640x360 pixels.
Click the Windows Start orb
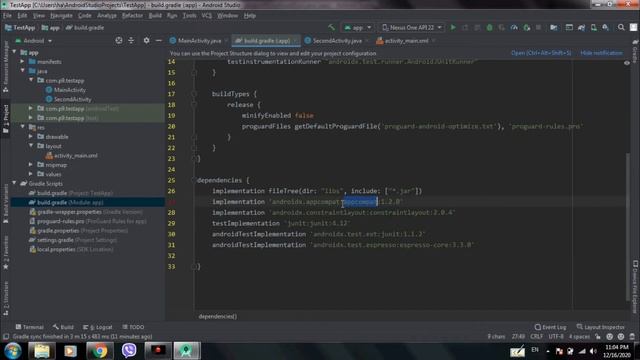(x=13, y=351)
